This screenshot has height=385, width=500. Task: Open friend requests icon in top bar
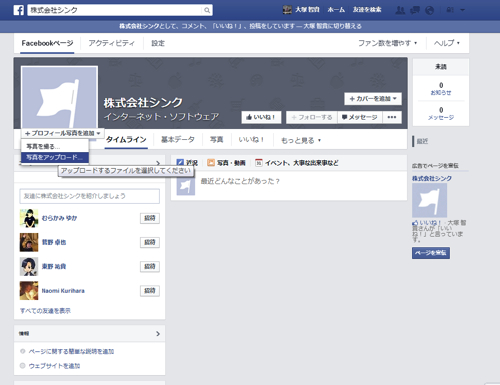pyautogui.click(x=400, y=10)
